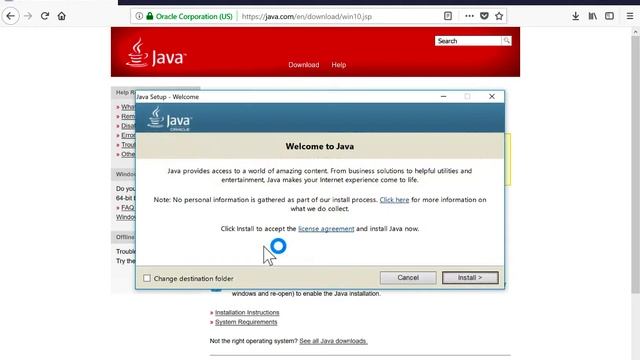
Task: Reload the page with the refresh icon
Action: (45, 16)
